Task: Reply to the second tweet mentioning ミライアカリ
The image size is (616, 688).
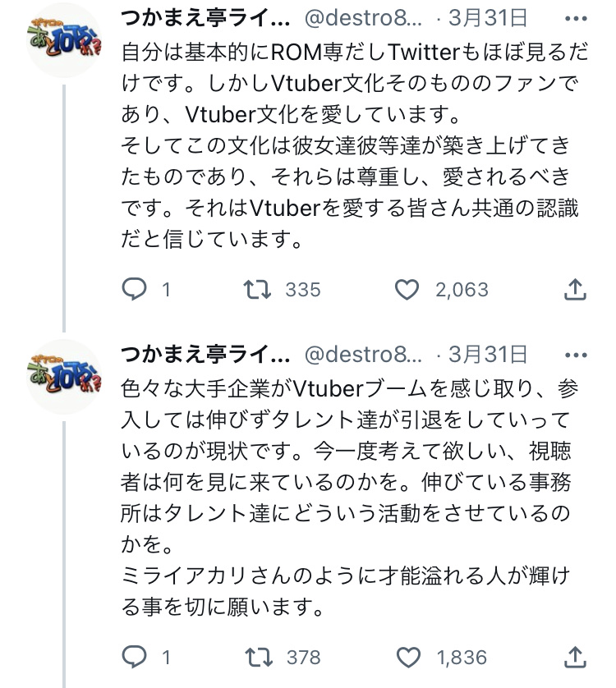Action: 134,657
